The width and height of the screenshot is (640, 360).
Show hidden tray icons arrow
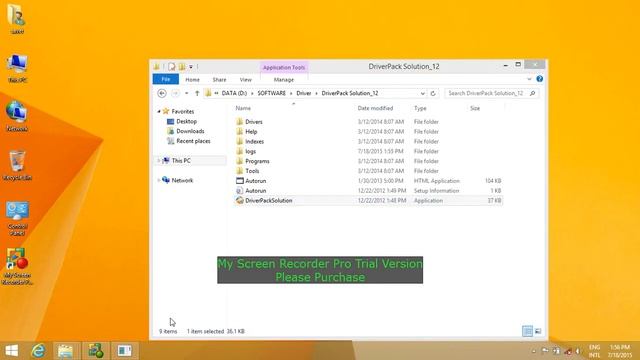pyautogui.click(x=534, y=351)
